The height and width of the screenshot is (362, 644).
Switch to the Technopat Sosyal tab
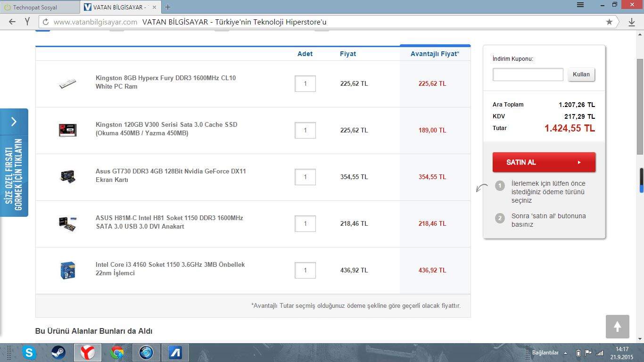[x=41, y=7]
